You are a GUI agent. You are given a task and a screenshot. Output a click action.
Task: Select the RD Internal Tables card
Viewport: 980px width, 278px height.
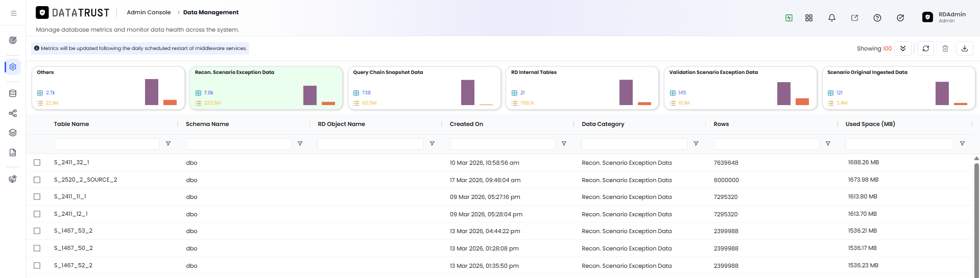pos(582,88)
